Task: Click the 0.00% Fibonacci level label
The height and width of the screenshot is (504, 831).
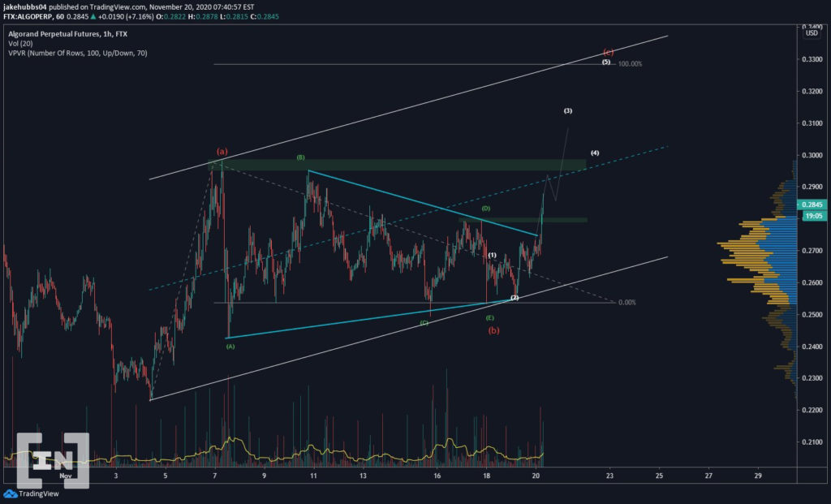Action: pos(627,303)
